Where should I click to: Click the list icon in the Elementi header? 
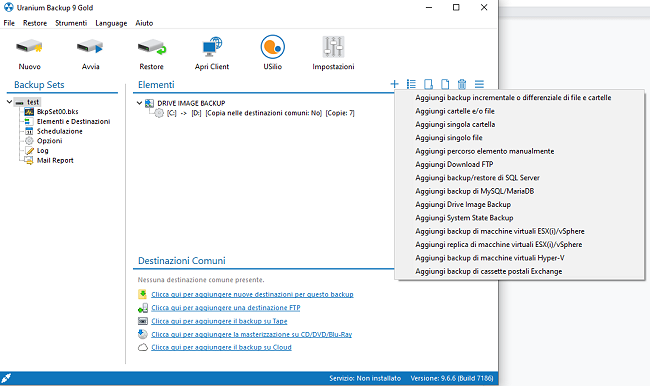pos(411,84)
